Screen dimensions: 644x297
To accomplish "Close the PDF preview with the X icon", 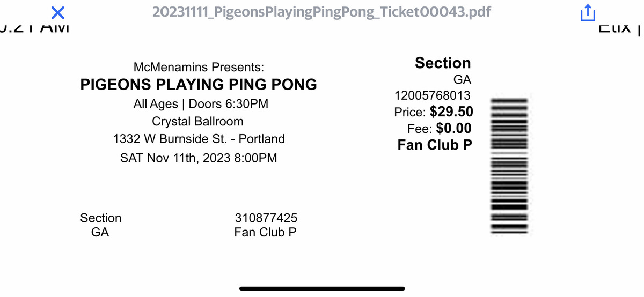I will [57, 12].
